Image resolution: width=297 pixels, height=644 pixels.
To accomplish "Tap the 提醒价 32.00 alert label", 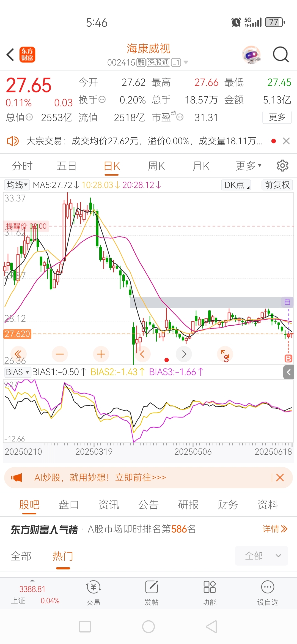I will 26,226.
